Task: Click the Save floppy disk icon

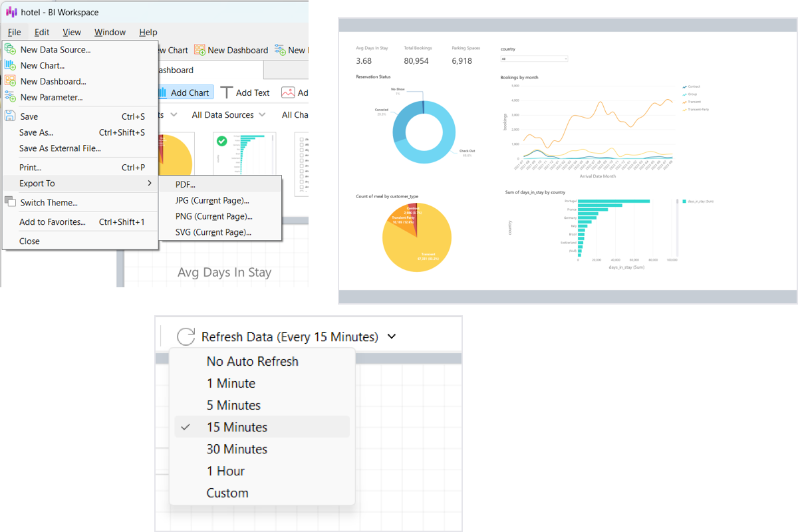Action: 10,116
